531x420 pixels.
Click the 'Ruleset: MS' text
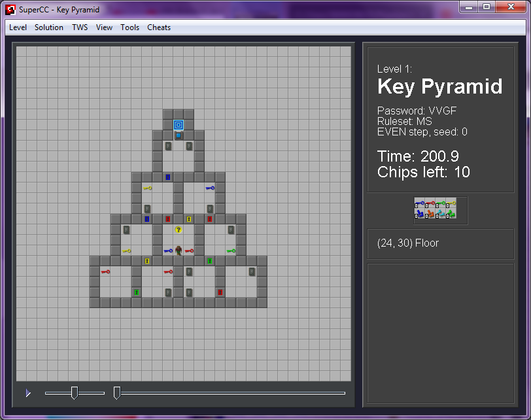tap(405, 121)
